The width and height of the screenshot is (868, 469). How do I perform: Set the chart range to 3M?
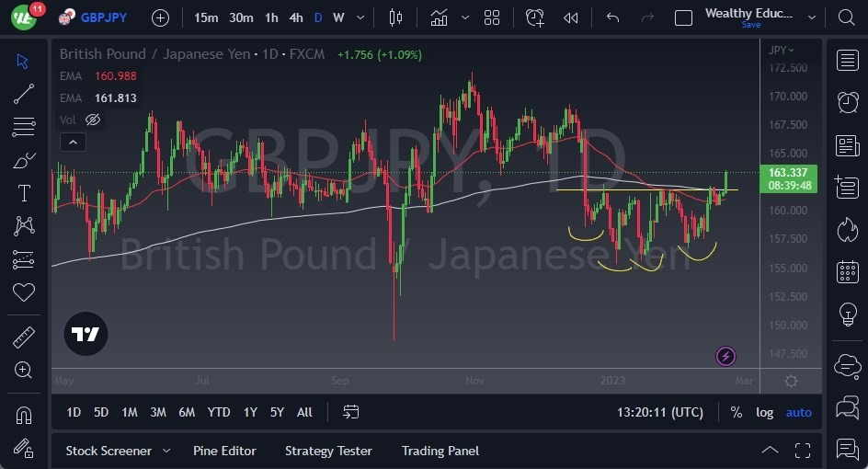tap(158, 412)
